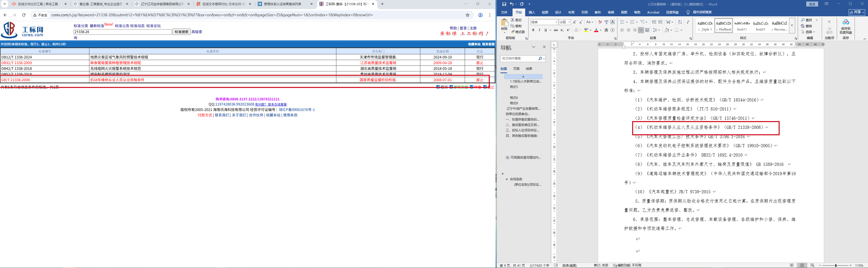The image size is (868, 268).
Task: Click the 共享 share button in Word
Action: [x=857, y=12]
